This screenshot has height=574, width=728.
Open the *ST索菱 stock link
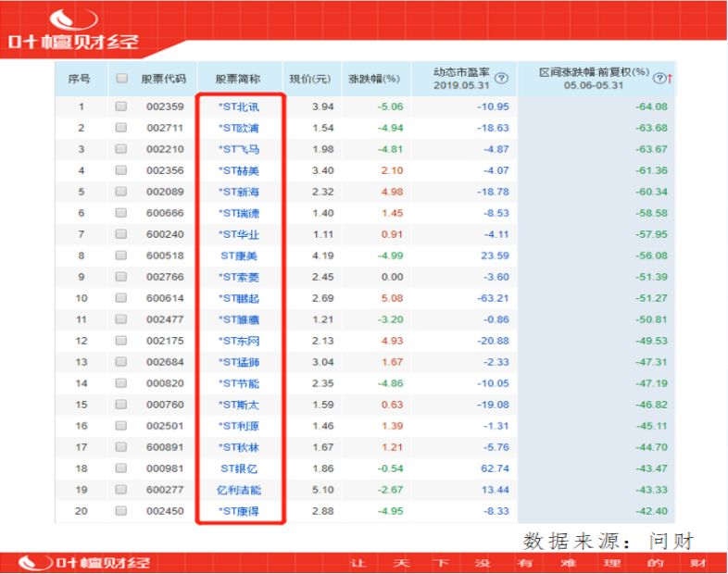[239, 277]
